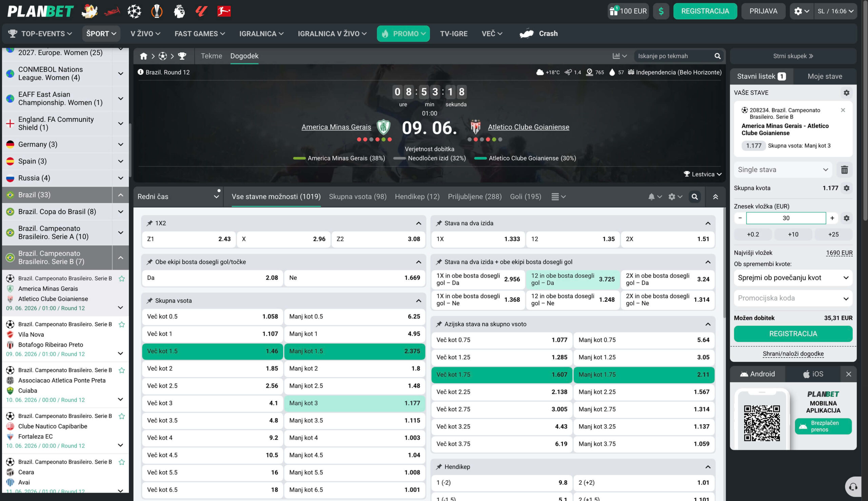Click the green dollar deposit icon
This screenshot has width=868, height=501.
click(x=661, y=11)
